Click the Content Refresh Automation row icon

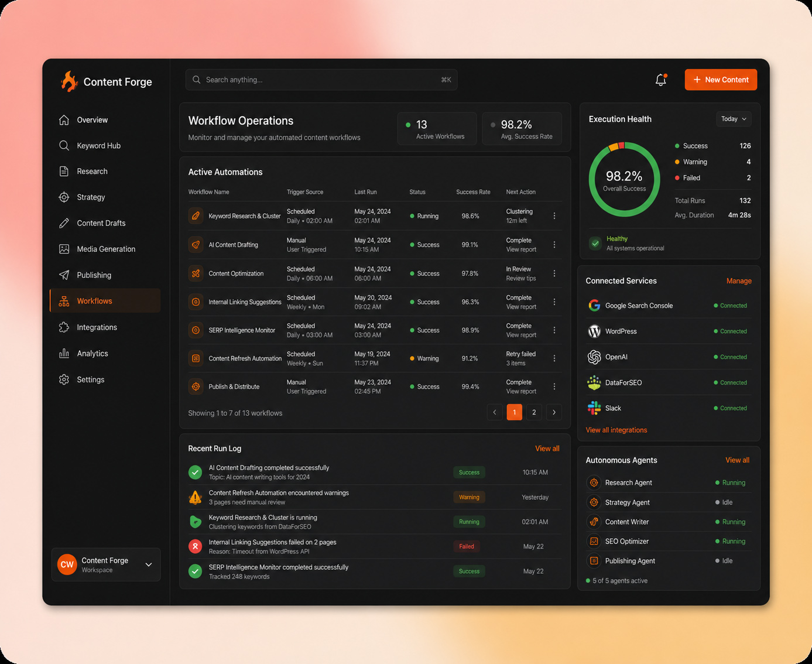(196, 358)
